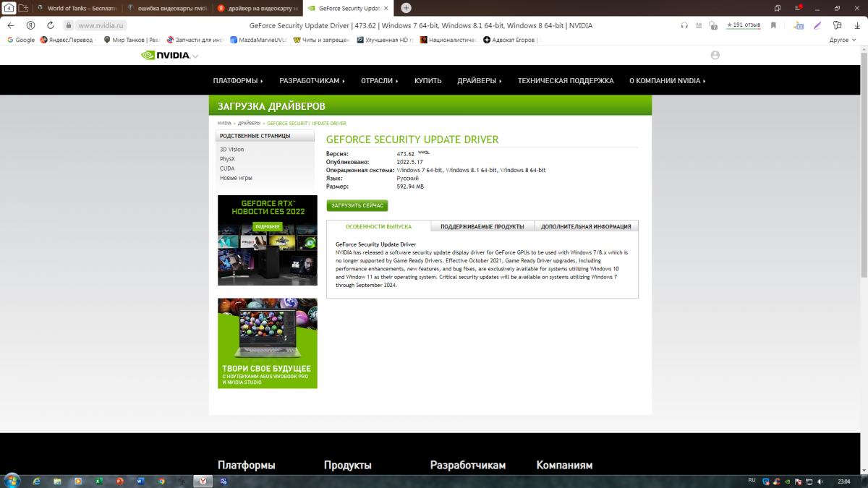Switch to ошибка видеокарты nvidia tab
Screen dimensions: 868x488
[168, 8]
